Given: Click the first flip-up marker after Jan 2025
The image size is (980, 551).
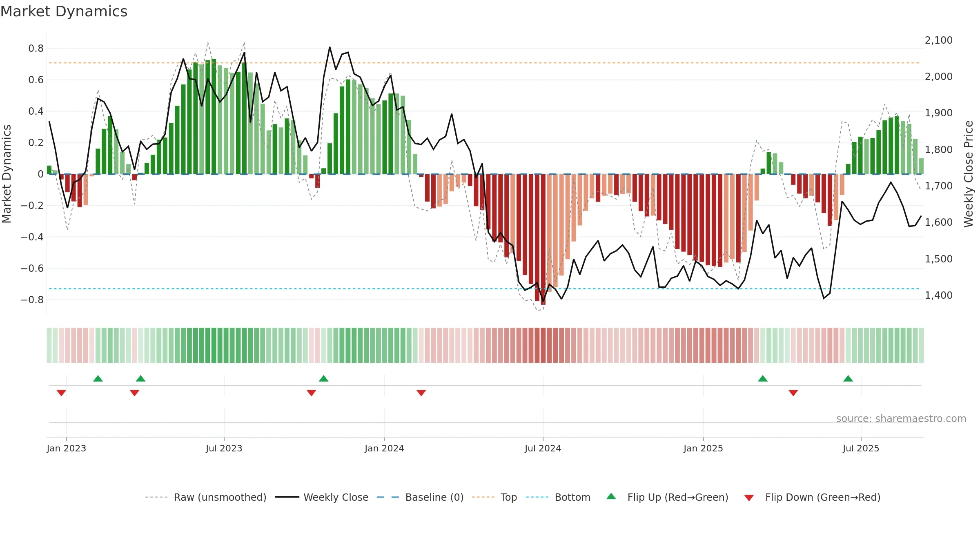Looking at the screenshot, I should pos(763,378).
